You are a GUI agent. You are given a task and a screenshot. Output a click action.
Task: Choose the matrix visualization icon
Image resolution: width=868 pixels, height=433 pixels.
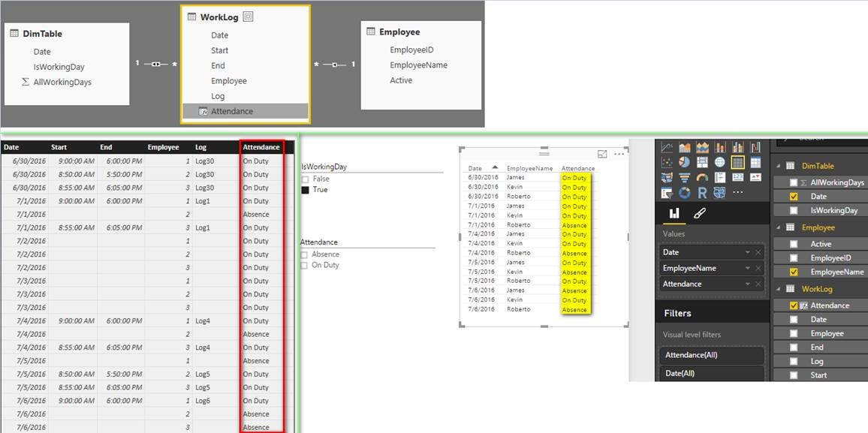(x=755, y=162)
